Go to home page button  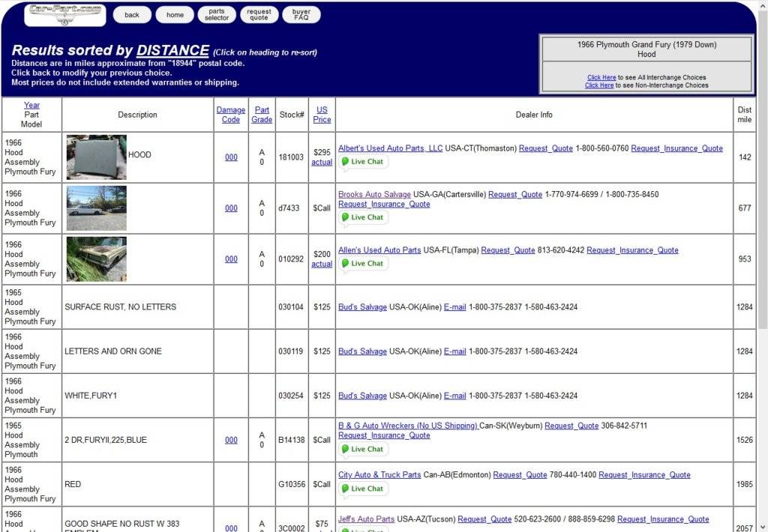tap(175, 15)
